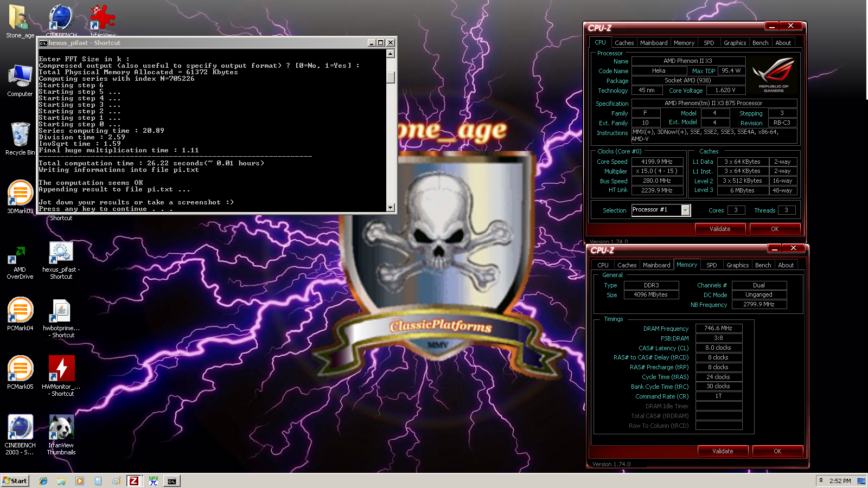This screenshot has width=868, height=488.
Task: Click the NB Frequency 2799.9 MHz value
Action: [x=759, y=304]
